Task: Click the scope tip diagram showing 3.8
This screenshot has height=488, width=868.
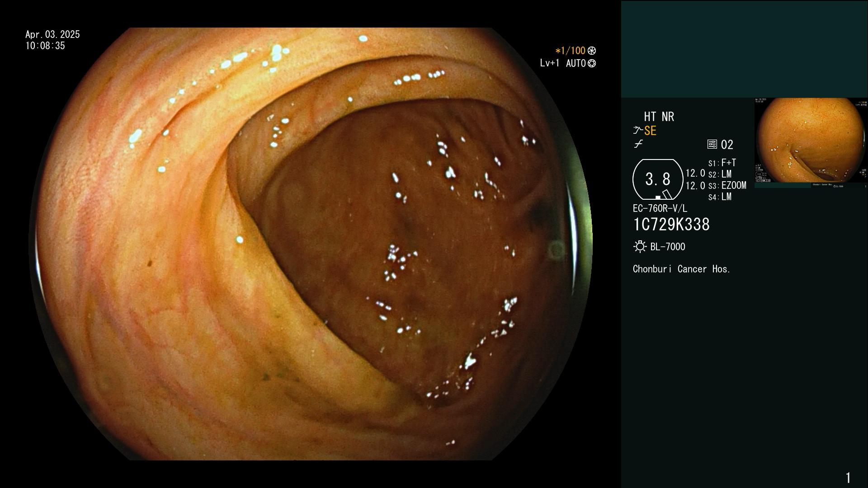Action: pos(658,179)
